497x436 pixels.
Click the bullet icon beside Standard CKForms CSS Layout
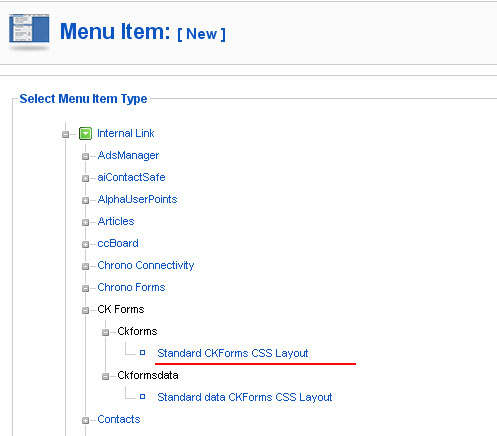tap(143, 352)
